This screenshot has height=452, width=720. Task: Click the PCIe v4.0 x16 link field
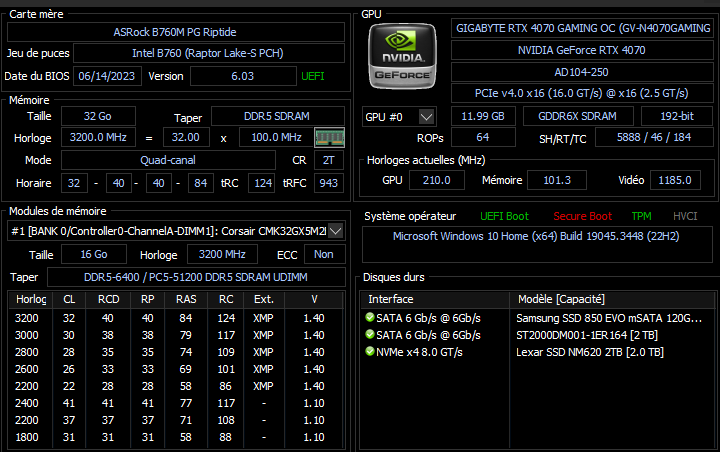(x=582, y=93)
